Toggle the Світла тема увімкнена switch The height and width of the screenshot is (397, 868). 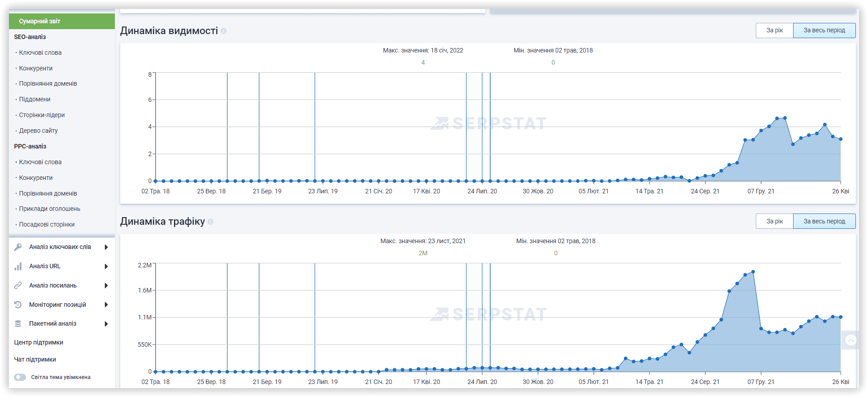[20, 377]
